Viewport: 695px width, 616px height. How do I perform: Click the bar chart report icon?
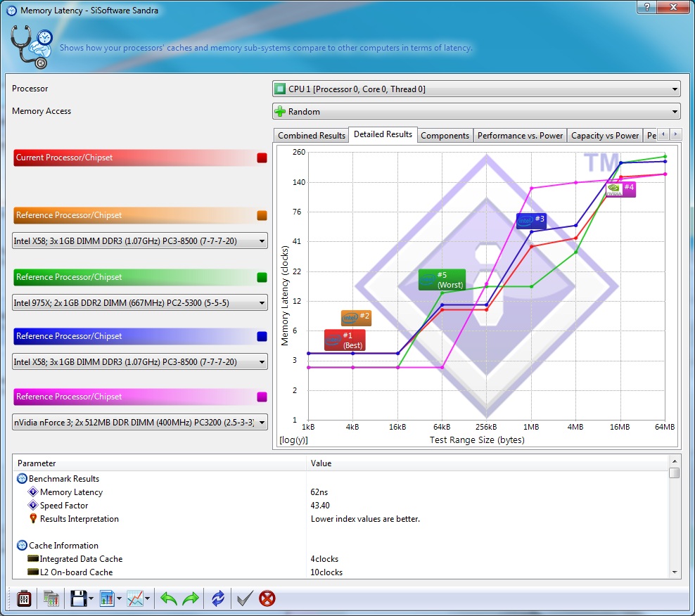point(107,598)
